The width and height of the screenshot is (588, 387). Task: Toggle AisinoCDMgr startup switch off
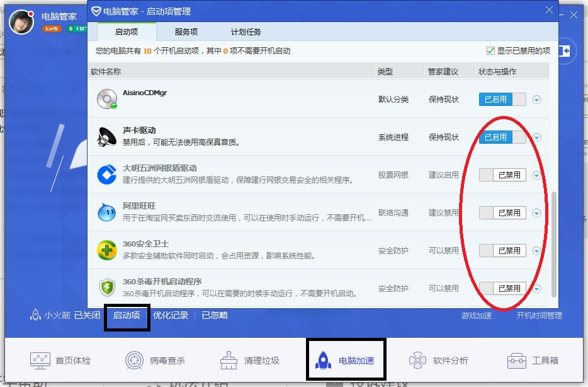click(x=502, y=100)
